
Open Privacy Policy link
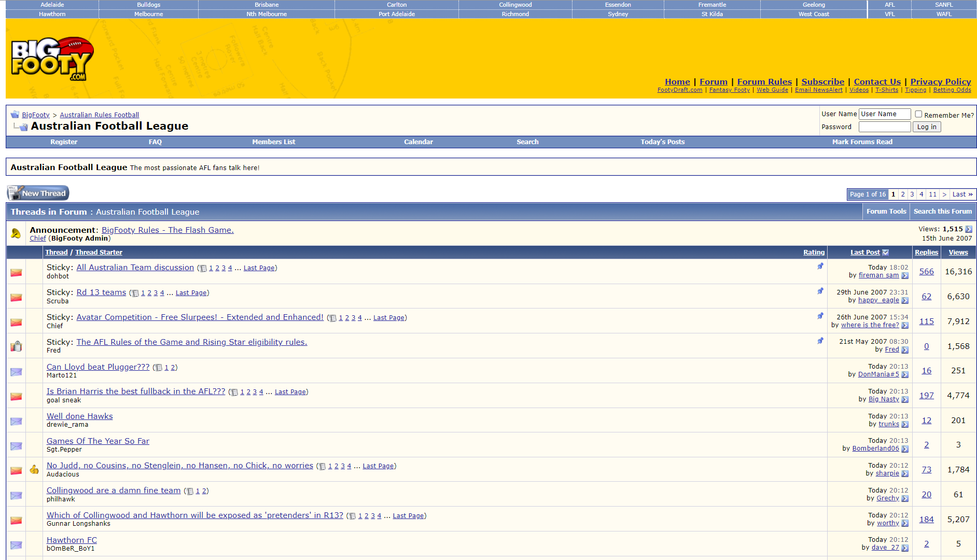click(x=941, y=82)
